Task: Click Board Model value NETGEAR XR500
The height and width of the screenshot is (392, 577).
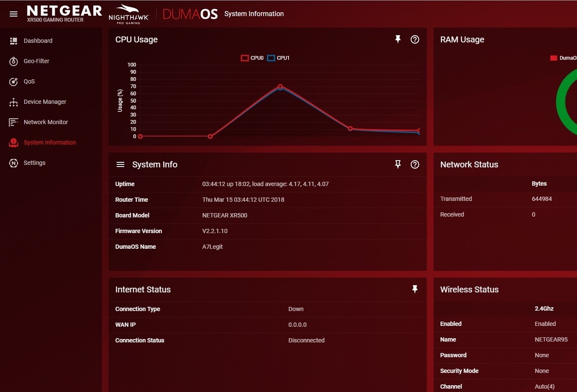Action: [224, 215]
